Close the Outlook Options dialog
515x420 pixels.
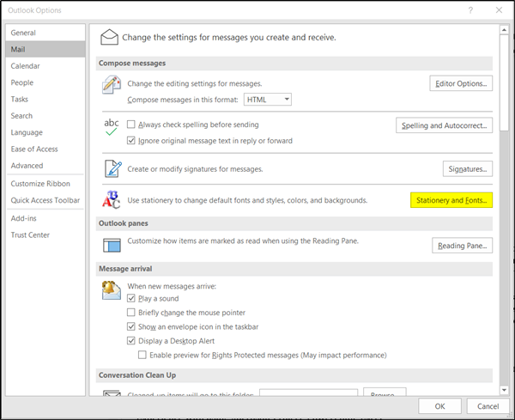499,10
